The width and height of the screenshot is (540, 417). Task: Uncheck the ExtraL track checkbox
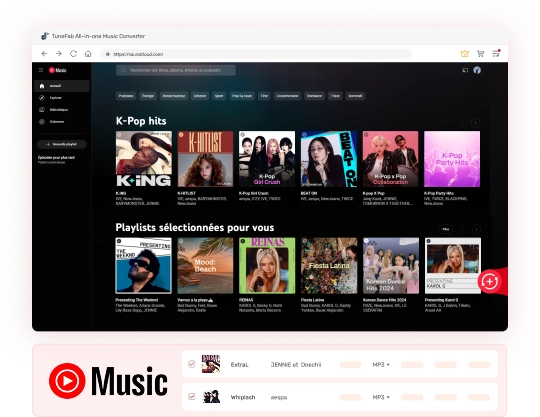[192, 364]
